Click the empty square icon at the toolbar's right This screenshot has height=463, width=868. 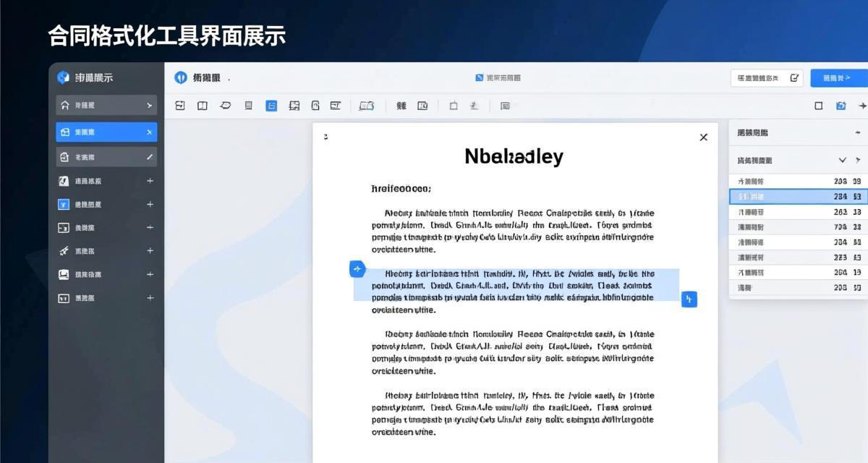click(x=819, y=106)
